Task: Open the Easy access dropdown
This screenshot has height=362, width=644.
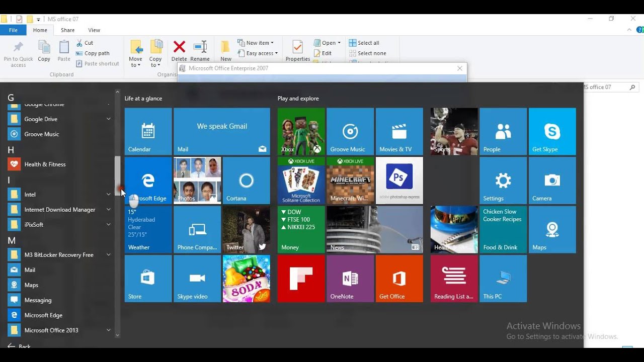Action: (x=258, y=53)
